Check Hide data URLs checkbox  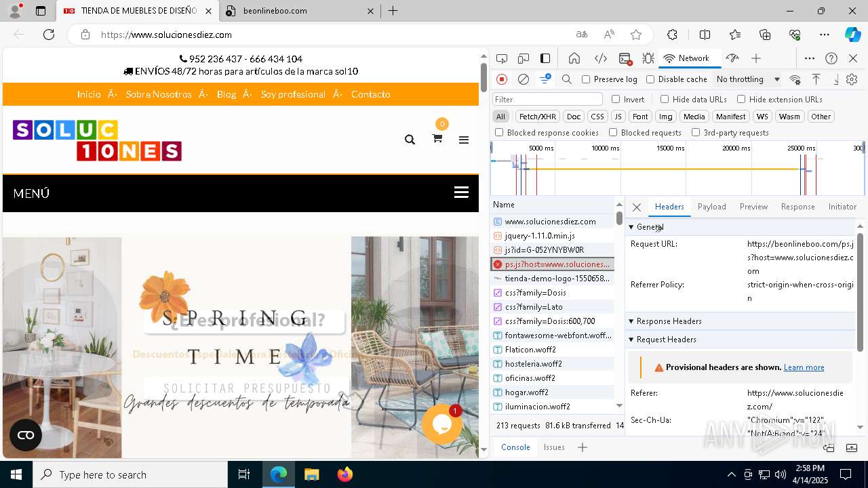[665, 99]
